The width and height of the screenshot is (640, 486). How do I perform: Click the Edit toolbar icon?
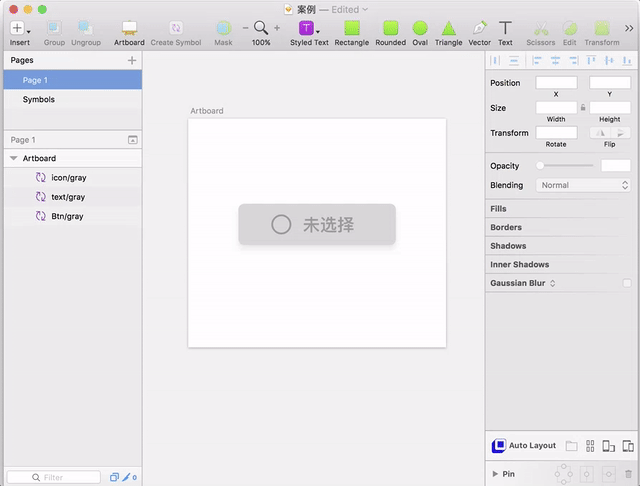click(570, 28)
